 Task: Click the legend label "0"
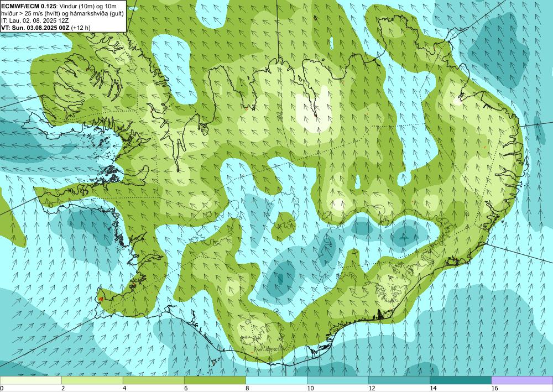tap(2, 388)
